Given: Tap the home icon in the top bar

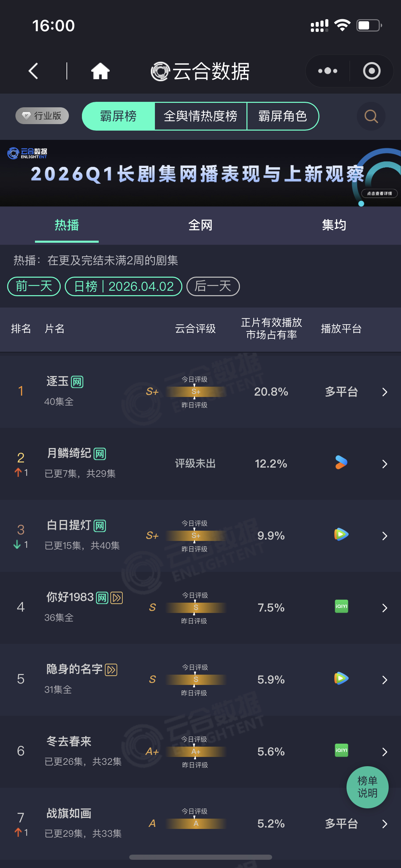Looking at the screenshot, I should click(x=100, y=71).
